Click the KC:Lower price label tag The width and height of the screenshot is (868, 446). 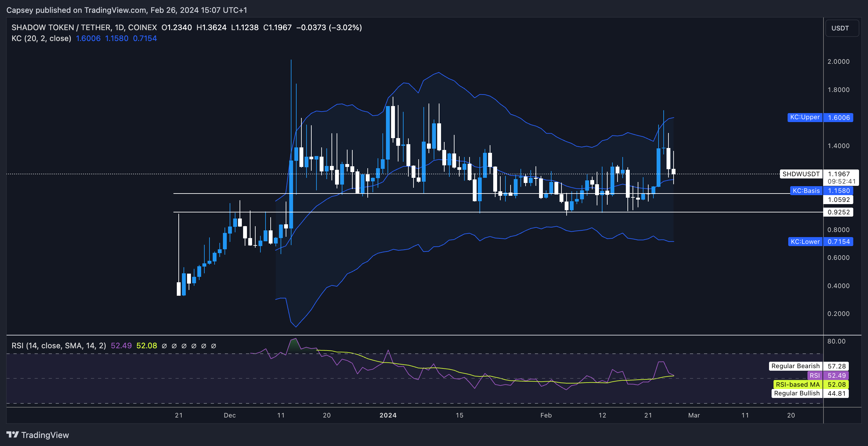tap(805, 242)
